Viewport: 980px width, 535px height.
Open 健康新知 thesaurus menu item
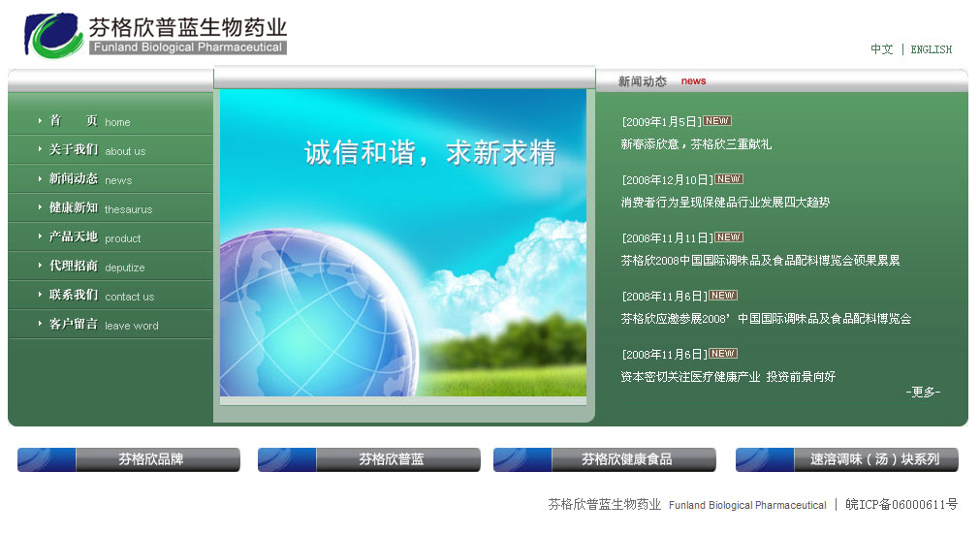[x=101, y=208]
